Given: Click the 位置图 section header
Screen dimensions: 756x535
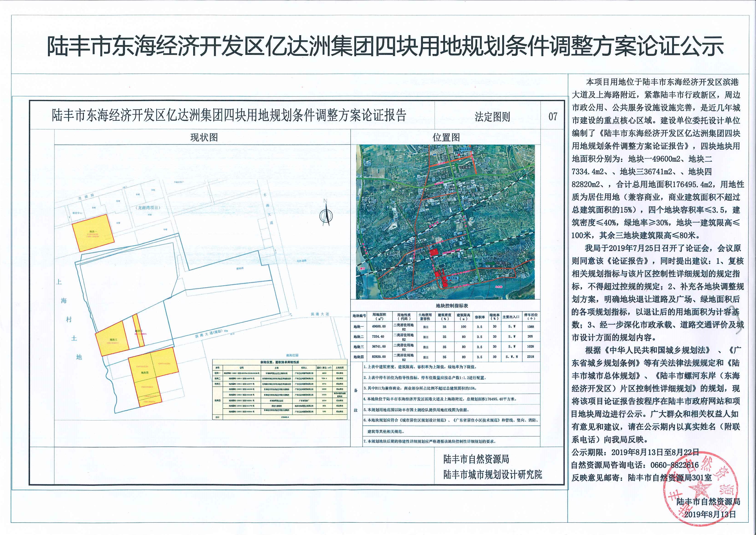Looking at the screenshot, I should (x=446, y=137).
